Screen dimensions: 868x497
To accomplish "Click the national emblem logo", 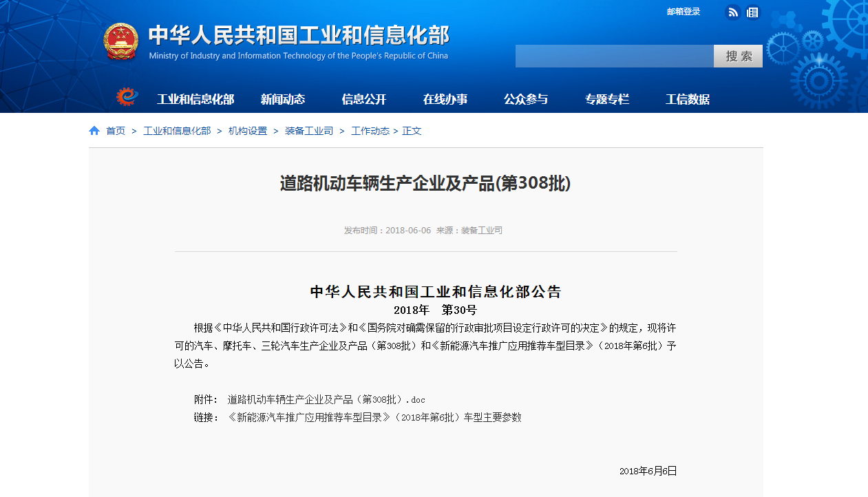I will (121, 41).
